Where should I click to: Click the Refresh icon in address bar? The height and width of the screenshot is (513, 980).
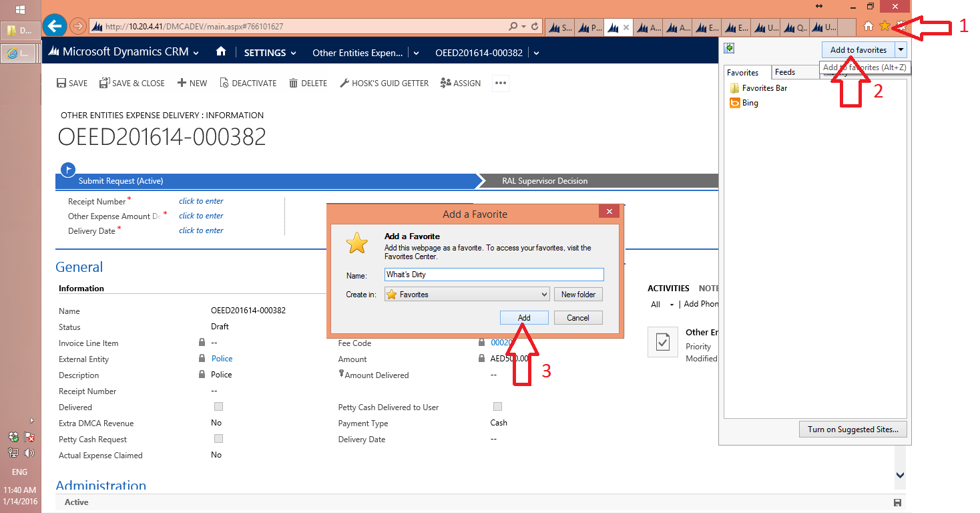[x=535, y=27]
